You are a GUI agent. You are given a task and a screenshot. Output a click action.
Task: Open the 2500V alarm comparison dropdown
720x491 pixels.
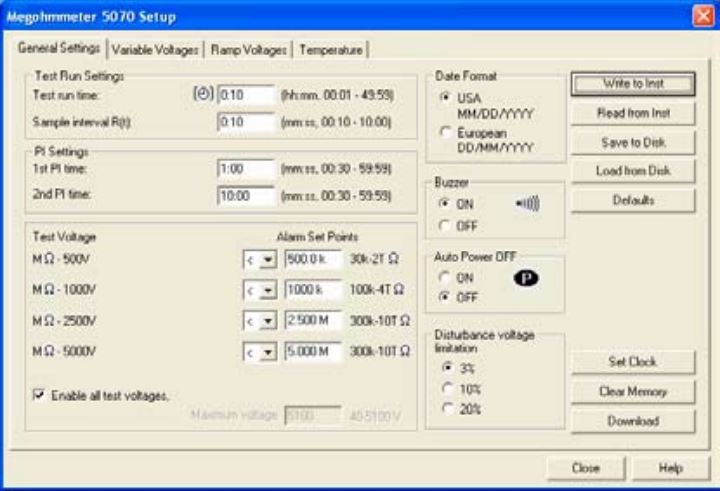tap(267, 321)
